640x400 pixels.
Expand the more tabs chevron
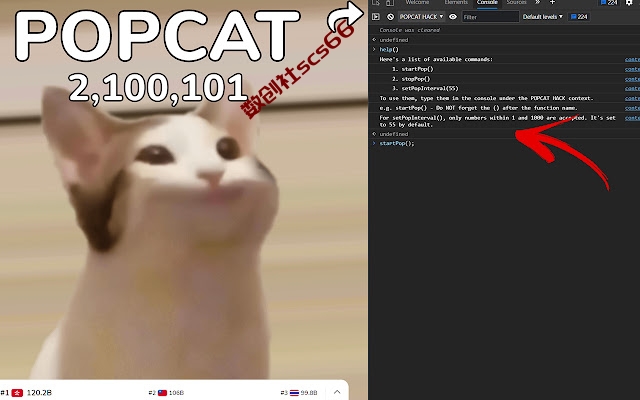538,2
